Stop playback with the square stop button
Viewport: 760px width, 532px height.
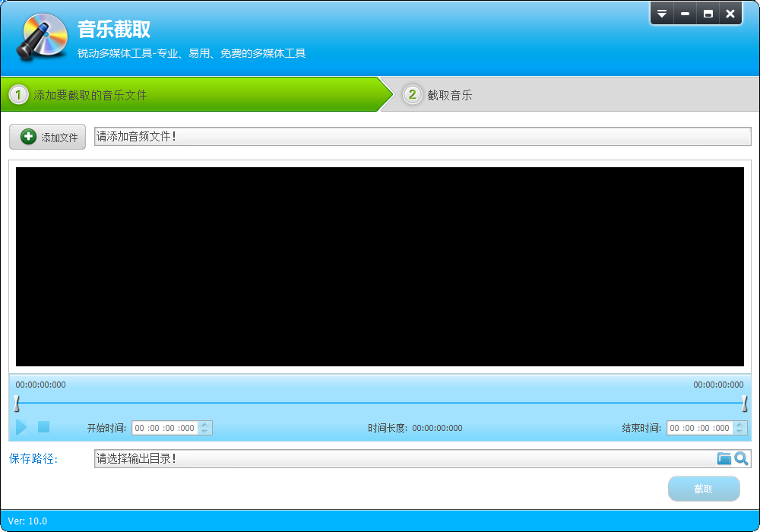tap(43, 426)
